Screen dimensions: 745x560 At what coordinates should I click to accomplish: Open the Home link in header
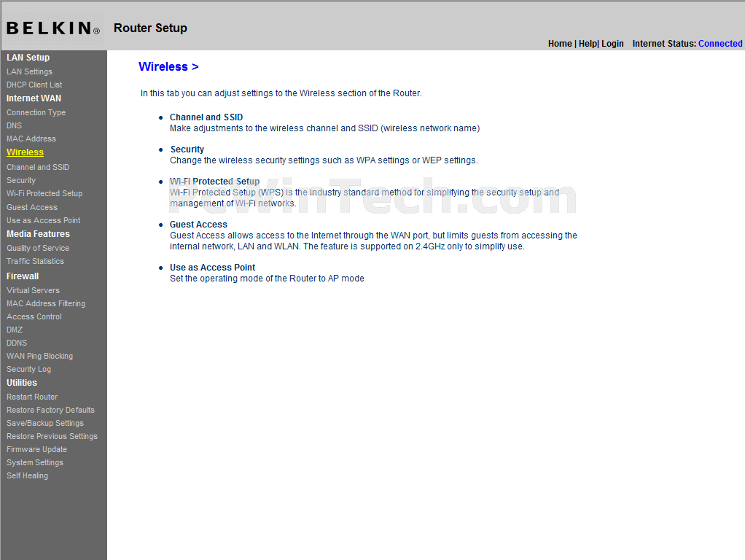(560, 44)
